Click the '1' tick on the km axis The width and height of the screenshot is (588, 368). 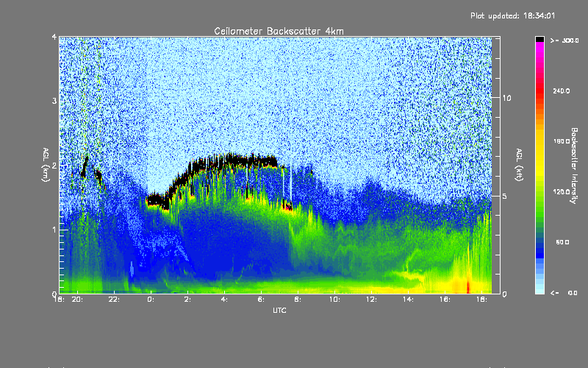[54, 230]
